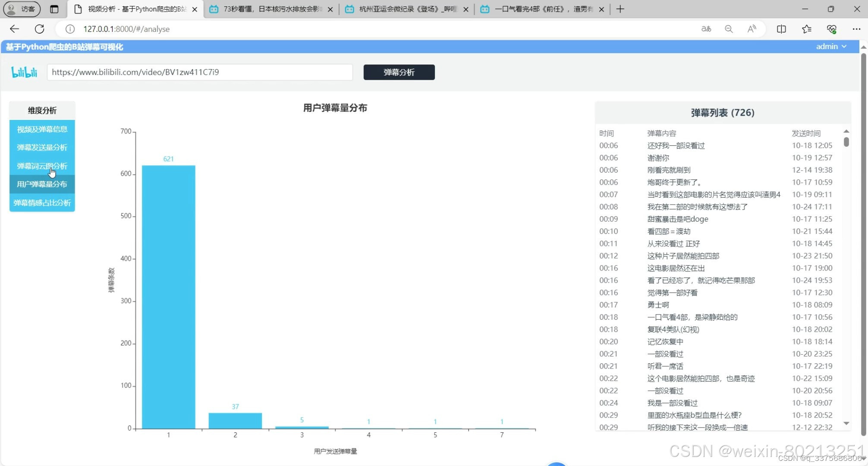Screen dimensions: 868x466
Task: Open the browser settings ellipsis menu
Action: 857,29
